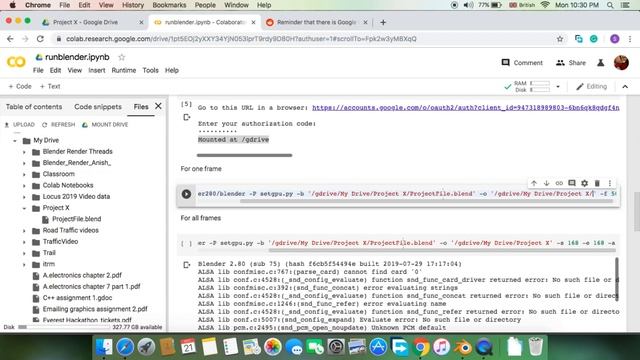The image size is (640, 360).
Task: Run the one-frame blender code cell
Action: (186, 194)
